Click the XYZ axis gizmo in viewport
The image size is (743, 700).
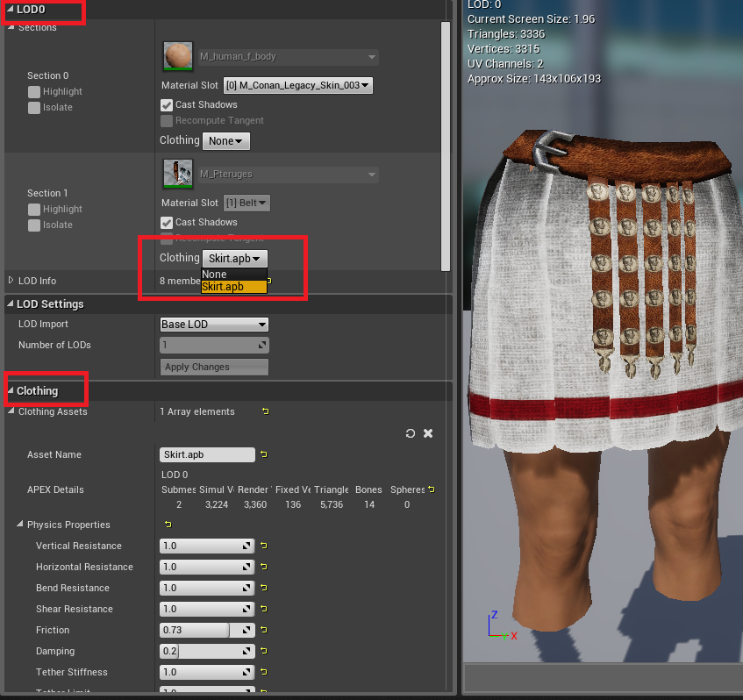(502, 626)
